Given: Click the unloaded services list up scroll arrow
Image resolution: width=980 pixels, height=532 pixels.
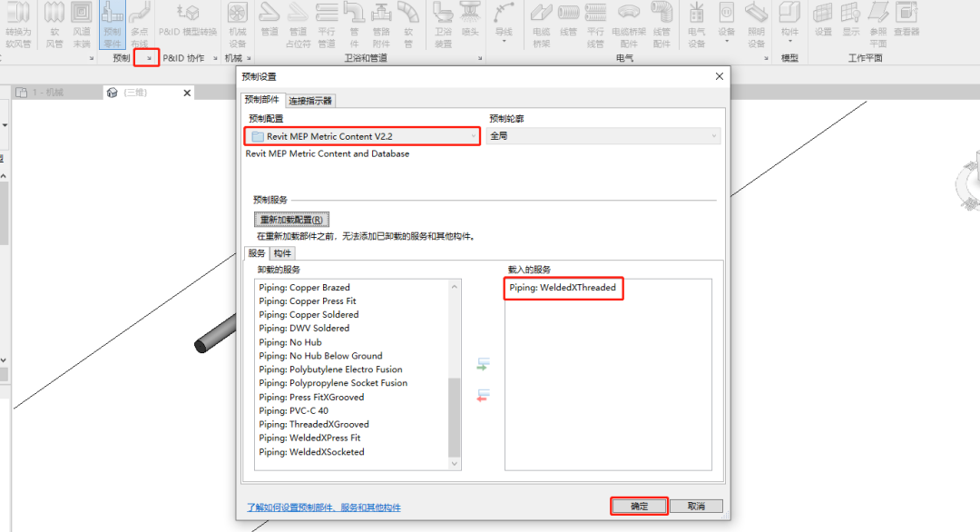Looking at the screenshot, I should (x=455, y=287).
